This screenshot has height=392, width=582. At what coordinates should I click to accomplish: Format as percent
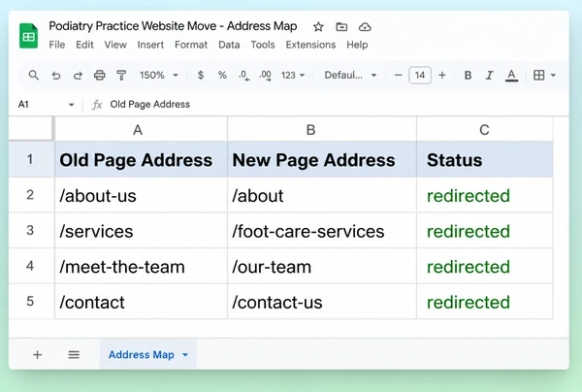(x=222, y=76)
